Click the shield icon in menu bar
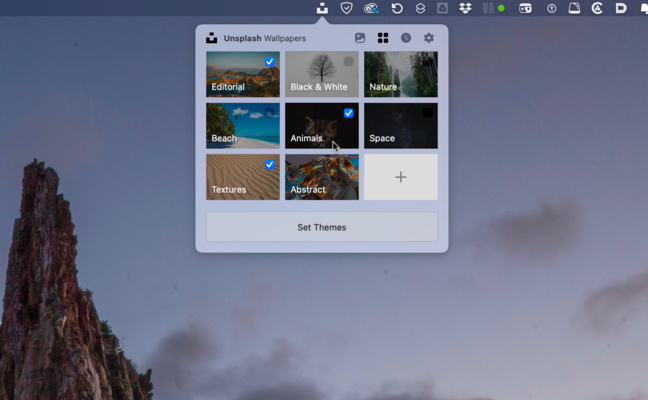 click(x=347, y=8)
